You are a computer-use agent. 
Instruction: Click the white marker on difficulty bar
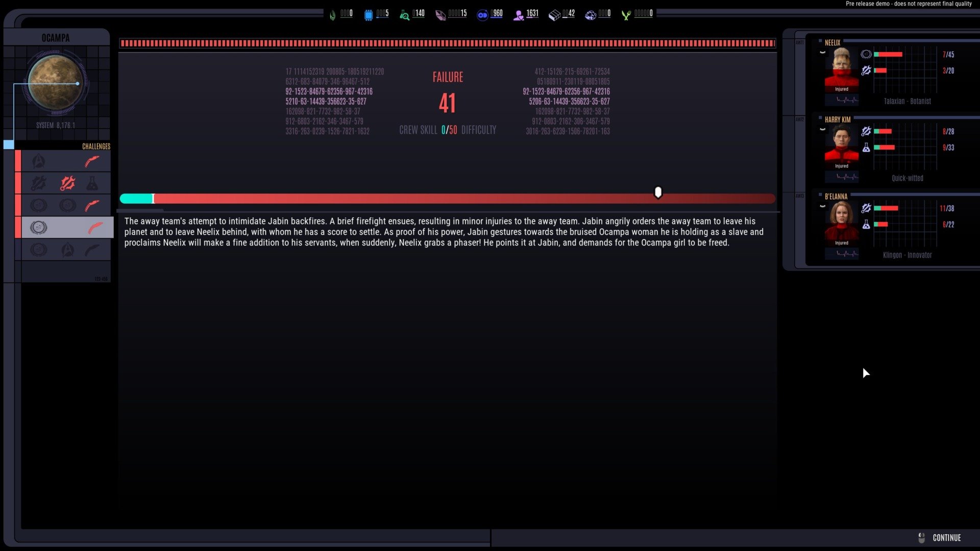658,192
